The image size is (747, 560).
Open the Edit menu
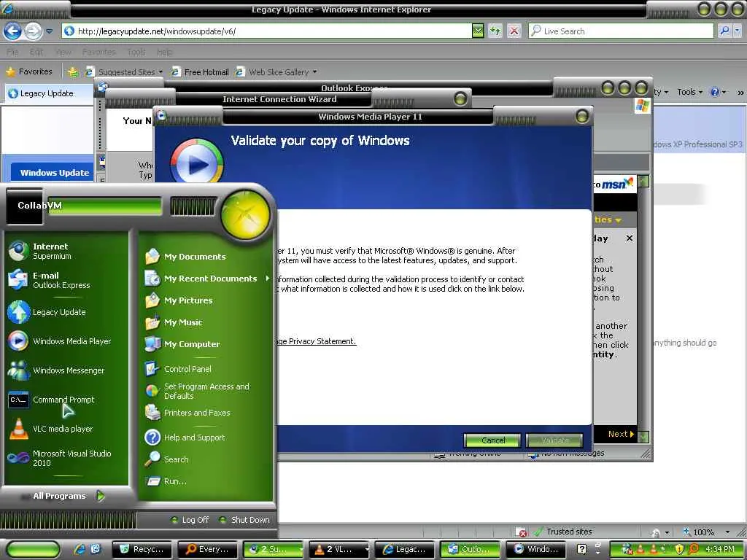(36, 52)
